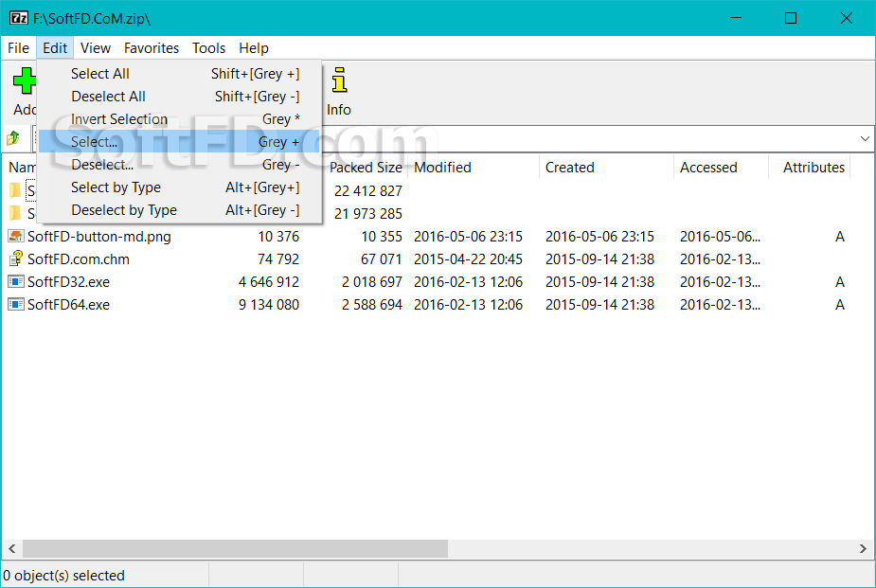Choose Select by Type entry
Image resolution: width=876 pixels, height=588 pixels.
[179, 187]
